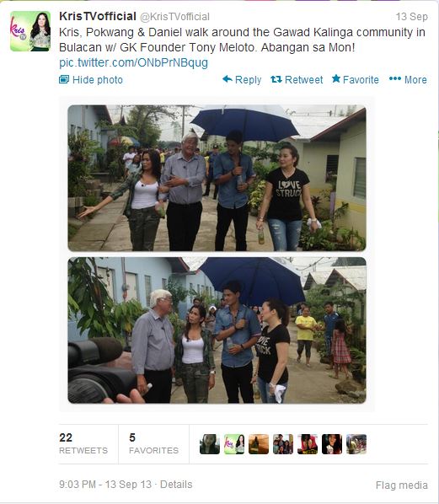The image size is (439, 504).
Task: Open the pic.twitter.com/ONbPrNBqug link
Action: [133, 62]
